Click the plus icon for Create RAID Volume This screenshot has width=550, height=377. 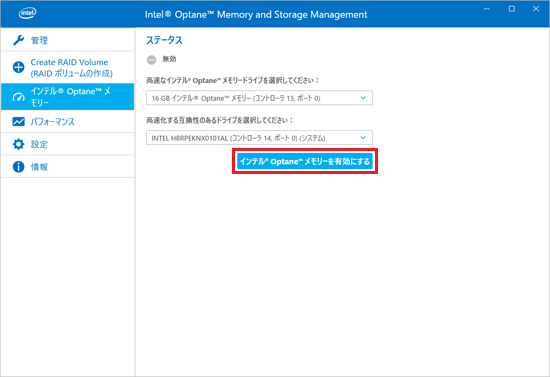(x=19, y=67)
